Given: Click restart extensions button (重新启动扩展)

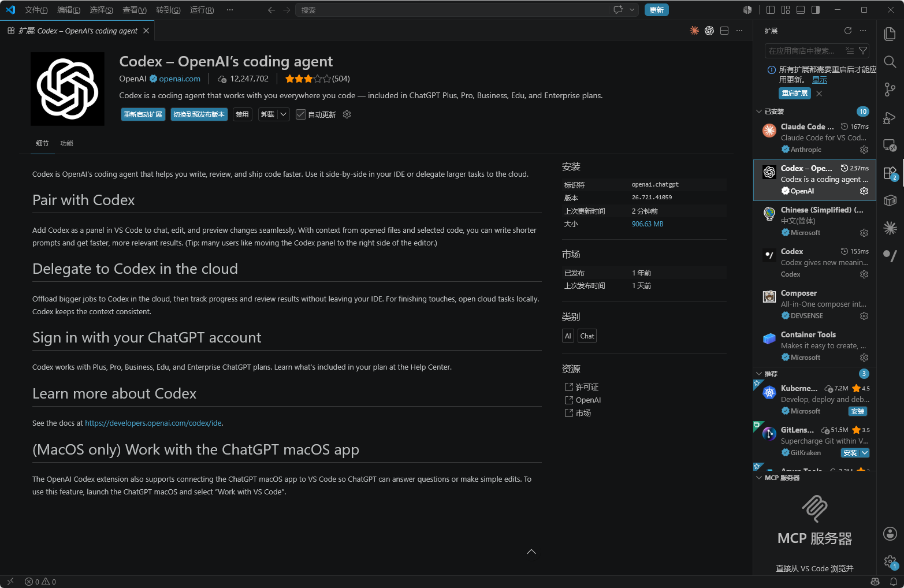Looking at the screenshot, I should (x=143, y=114).
